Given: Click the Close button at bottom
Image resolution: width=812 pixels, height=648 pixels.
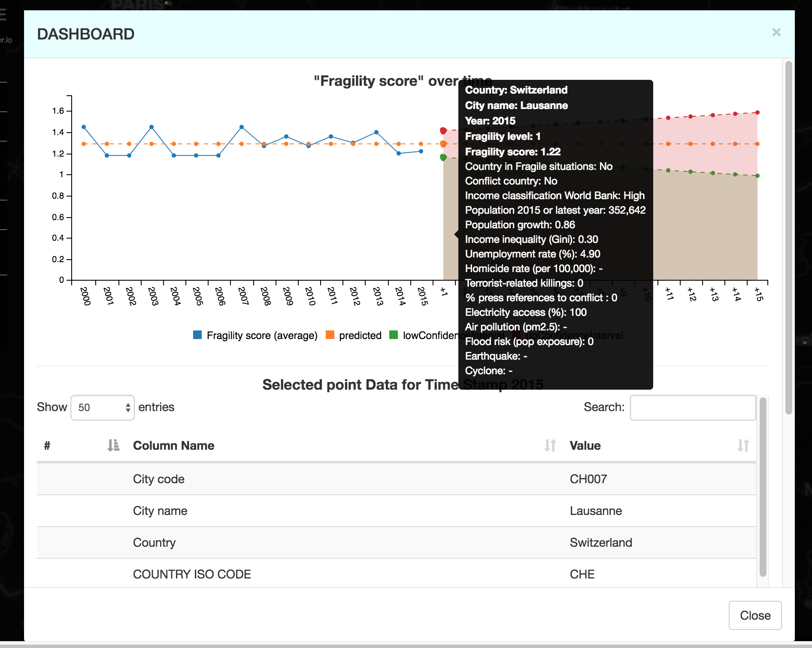Looking at the screenshot, I should coord(754,615).
